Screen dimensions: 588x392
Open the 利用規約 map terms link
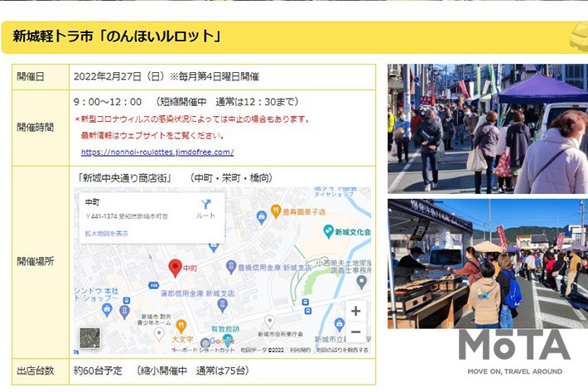click(301, 350)
